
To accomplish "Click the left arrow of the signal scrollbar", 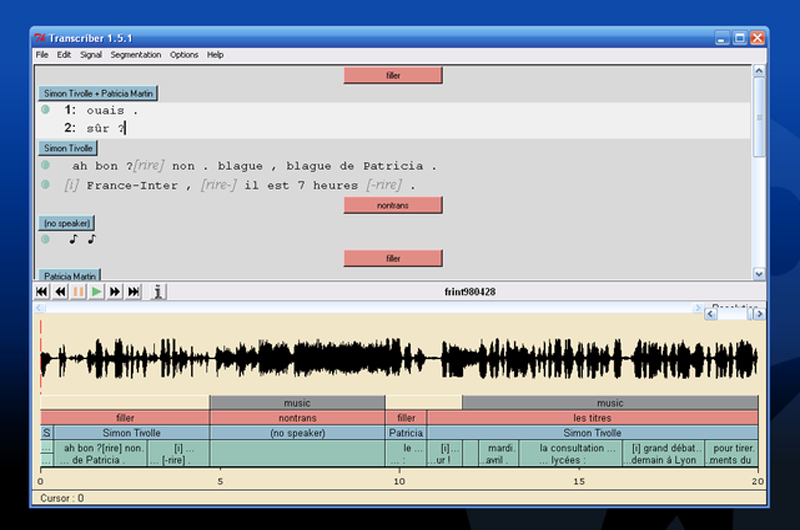I will click(x=40, y=308).
